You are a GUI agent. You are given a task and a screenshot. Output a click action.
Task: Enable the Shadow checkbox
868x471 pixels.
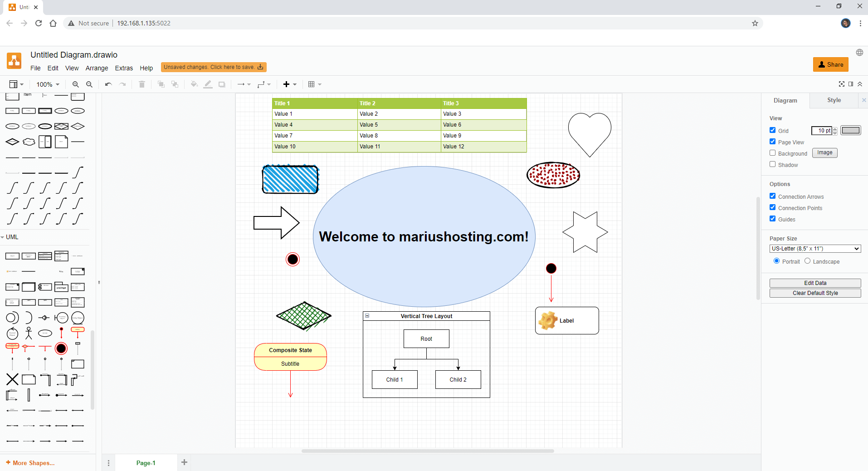click(773, 164)
